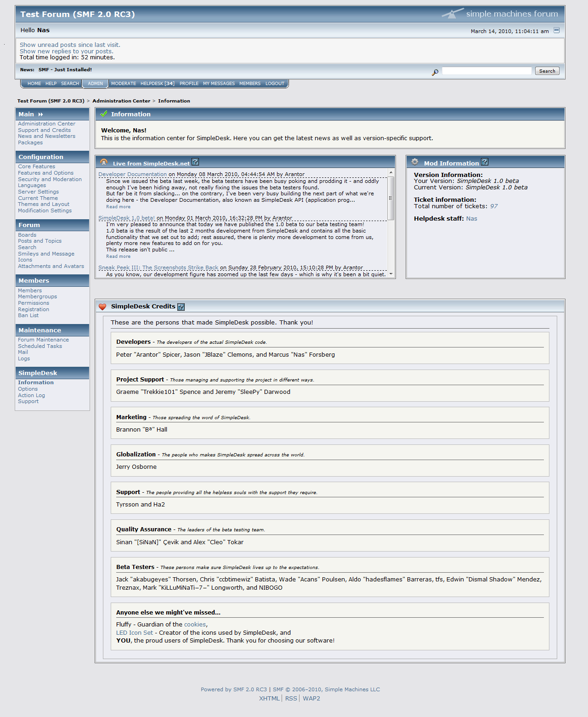Open help icon beside Mod Information

point(485,162)
